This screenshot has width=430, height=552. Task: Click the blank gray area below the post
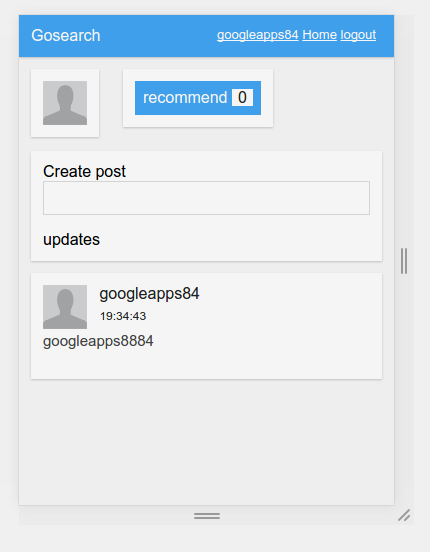coord(206,442)
